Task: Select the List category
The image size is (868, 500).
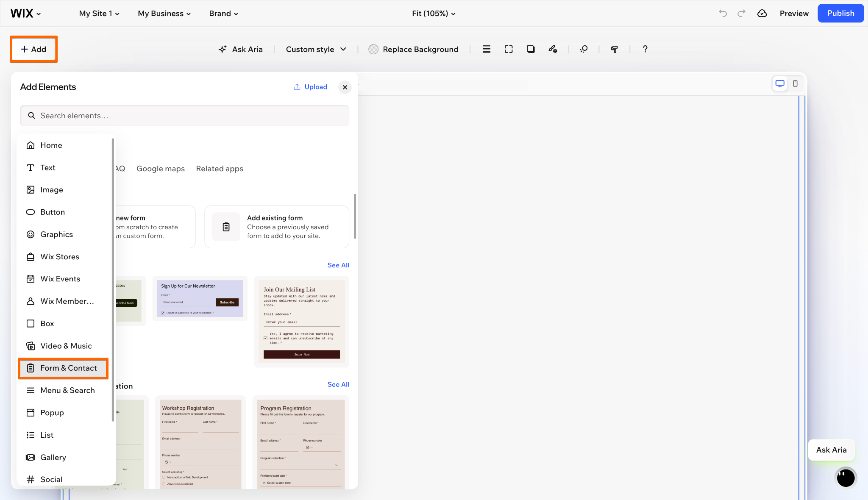Action: (64, 435)
